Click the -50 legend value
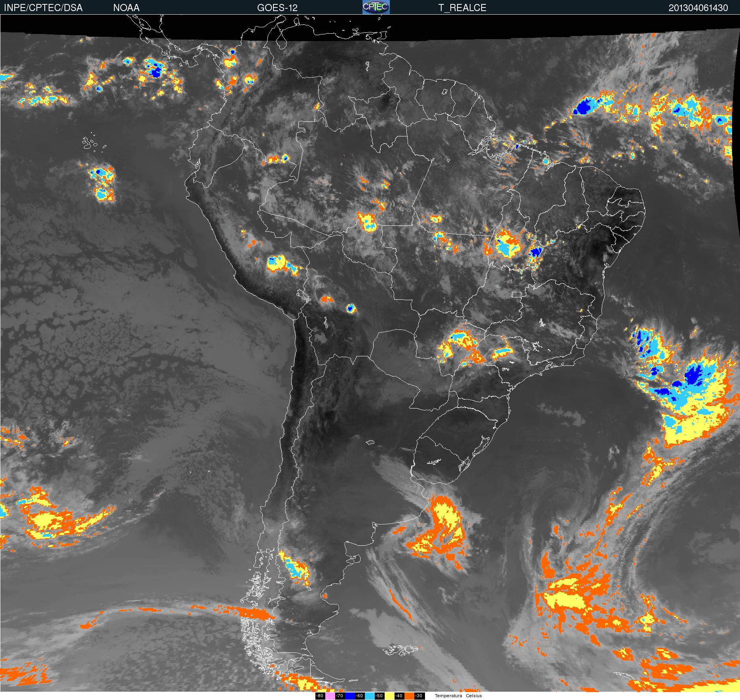 (x=379, y=696)
